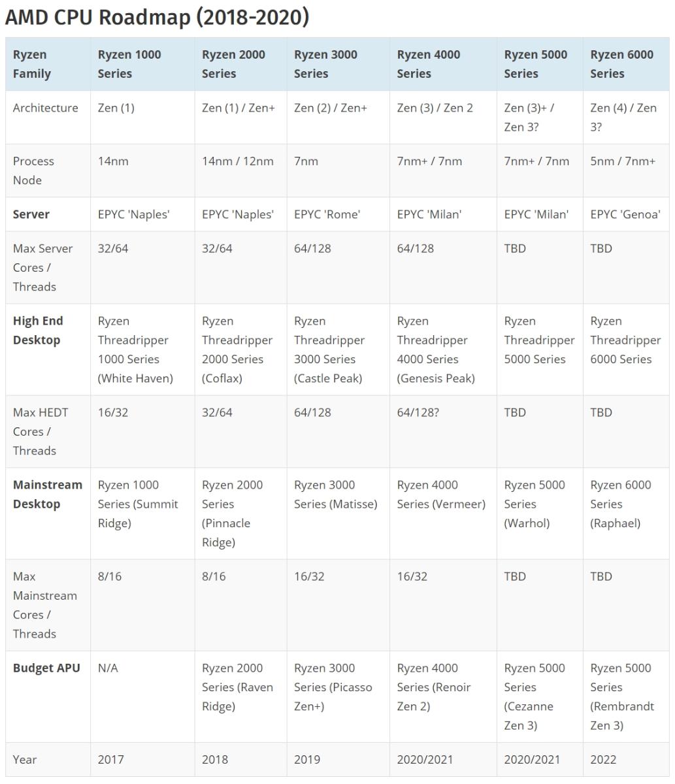Select the Castle Peak Threadripper cell
The image size is (675, 784).
pyautogui.click(x=329, y=350)
